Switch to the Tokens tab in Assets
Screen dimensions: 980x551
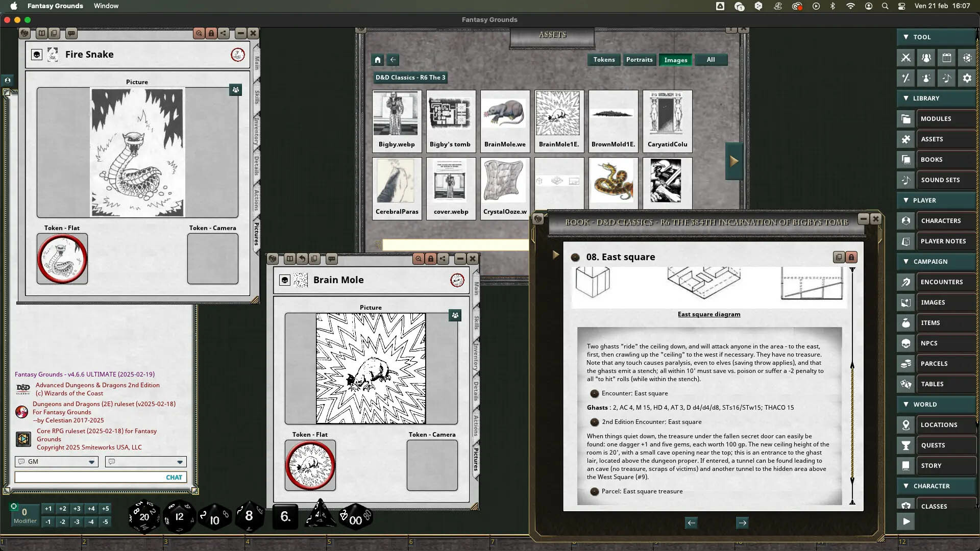click(604, 60)
